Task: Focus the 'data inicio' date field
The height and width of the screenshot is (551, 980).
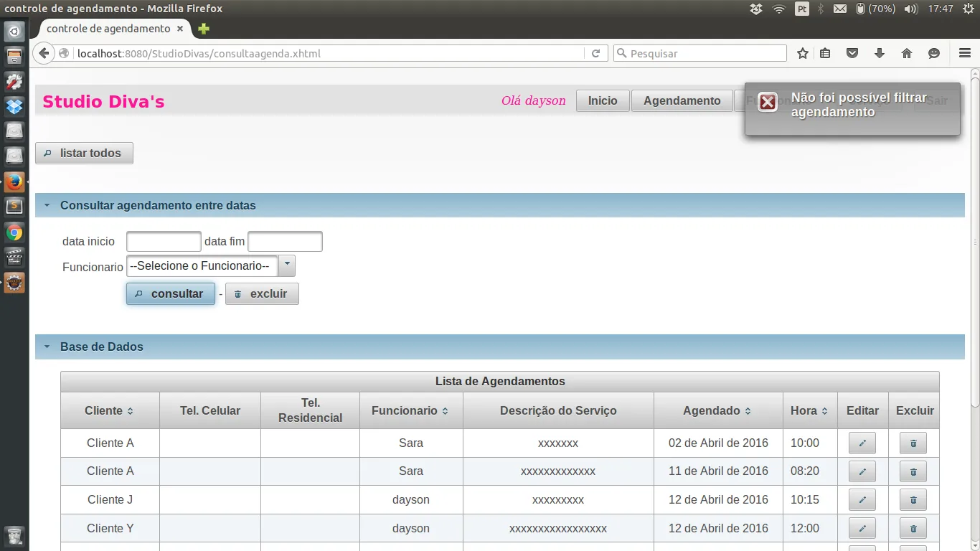Action: tap(164, 242)
